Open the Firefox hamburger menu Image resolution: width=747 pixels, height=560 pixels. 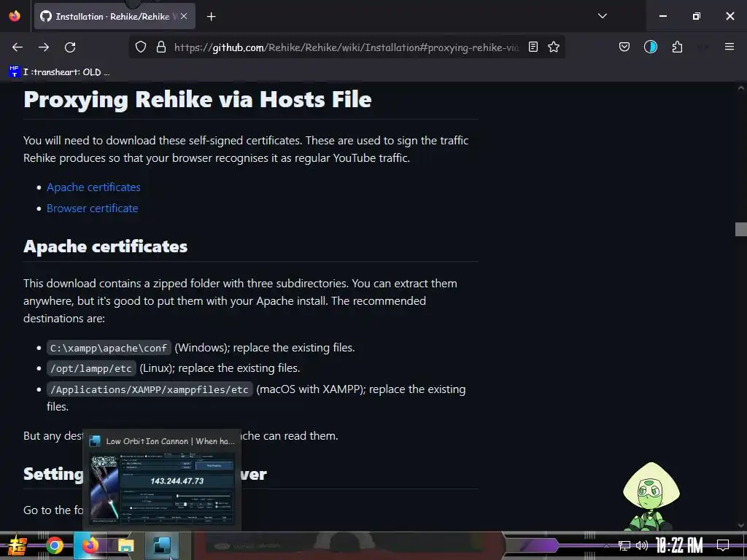[729, 47]
